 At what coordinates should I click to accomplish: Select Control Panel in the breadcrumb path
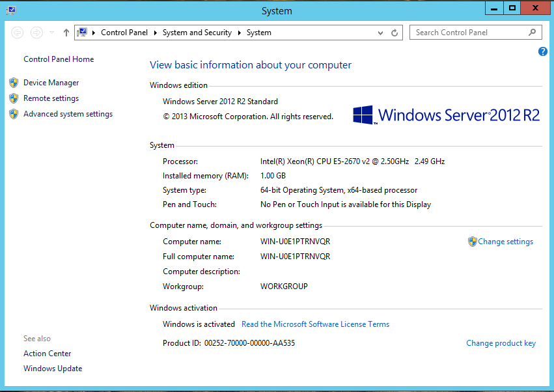point(124,33)
